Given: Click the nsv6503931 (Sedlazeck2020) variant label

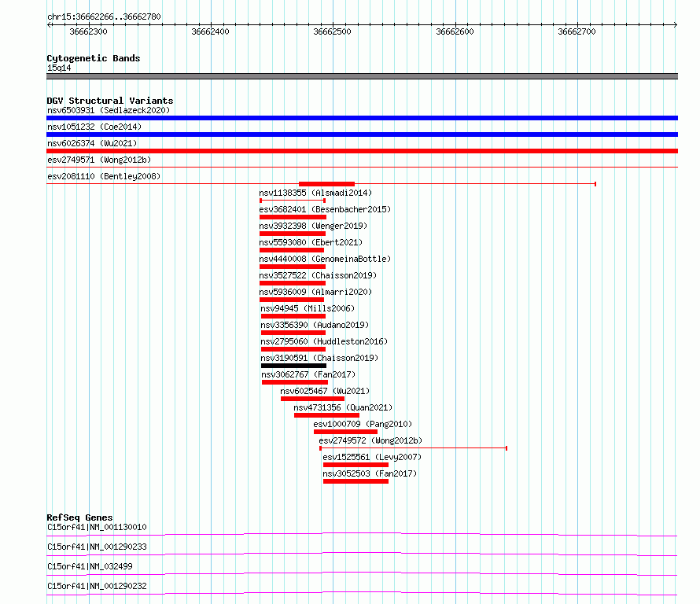Looking at the screenshot, I should 109,110.
